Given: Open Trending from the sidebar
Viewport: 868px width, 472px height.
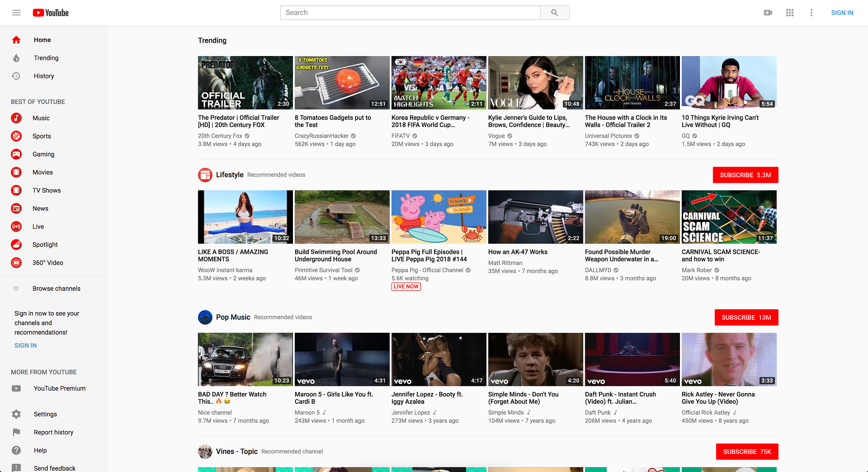Looking at the screenshot, I should pos(46,58).
